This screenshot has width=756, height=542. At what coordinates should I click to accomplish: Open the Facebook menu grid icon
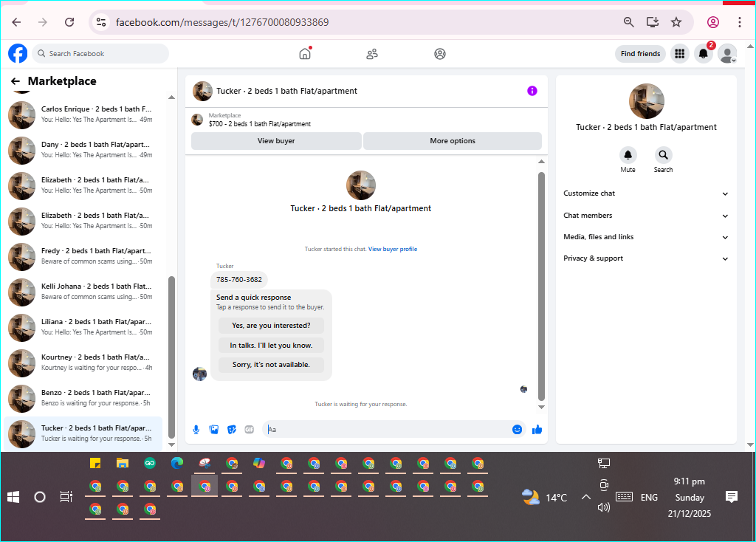pos(680,53)
